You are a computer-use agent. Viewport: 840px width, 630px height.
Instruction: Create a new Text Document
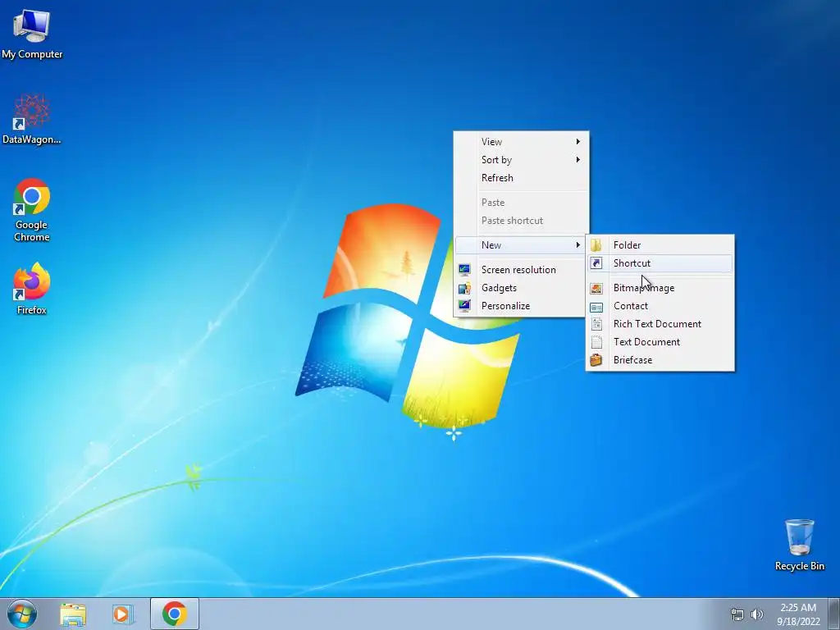pyautogui.click(x=660, y=342)
